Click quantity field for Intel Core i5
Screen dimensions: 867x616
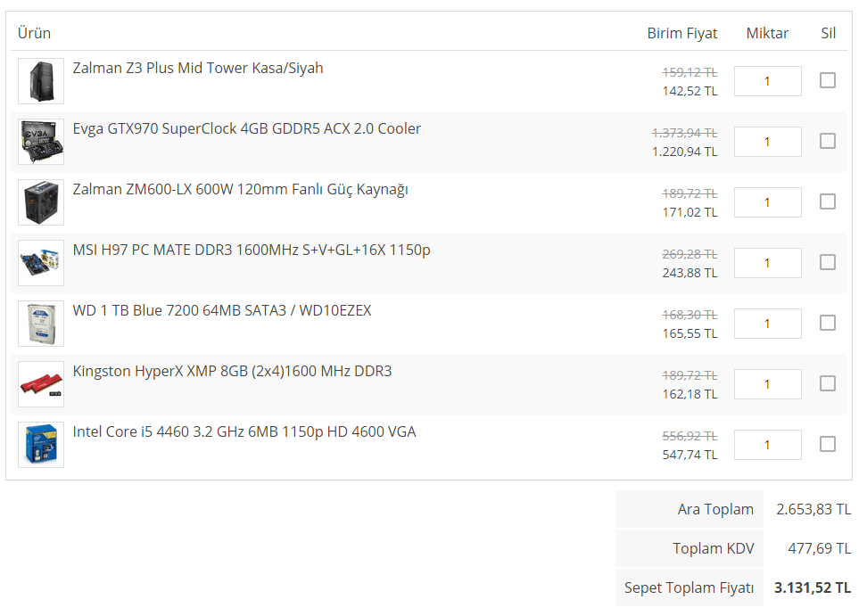pos(767,445)
